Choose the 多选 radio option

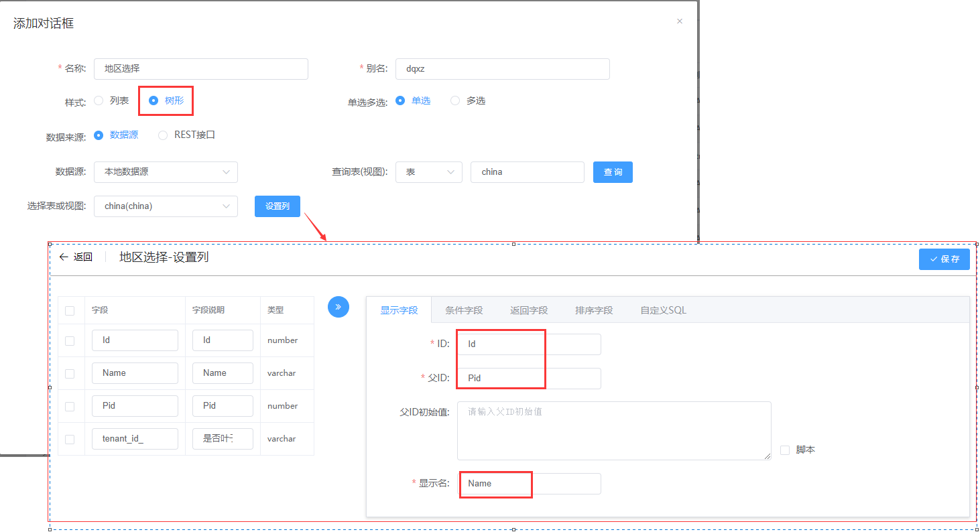coord(456,101)
